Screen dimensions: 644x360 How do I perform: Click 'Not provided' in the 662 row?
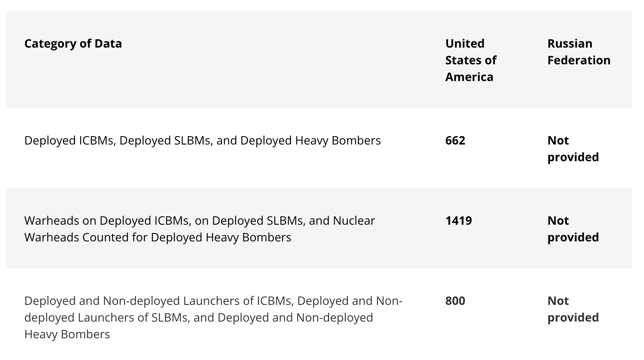[573, 149]
